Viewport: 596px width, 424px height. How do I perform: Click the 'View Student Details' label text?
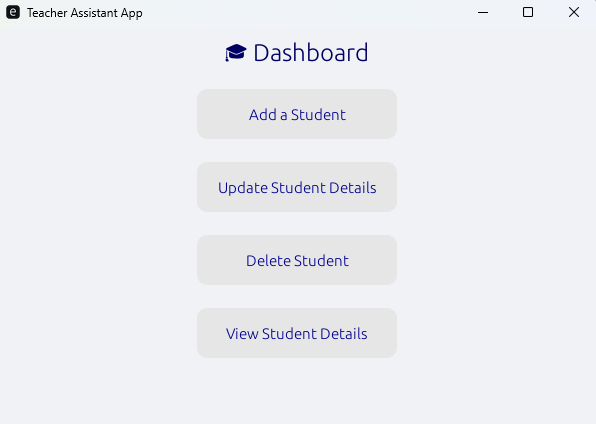pos(296,333)
